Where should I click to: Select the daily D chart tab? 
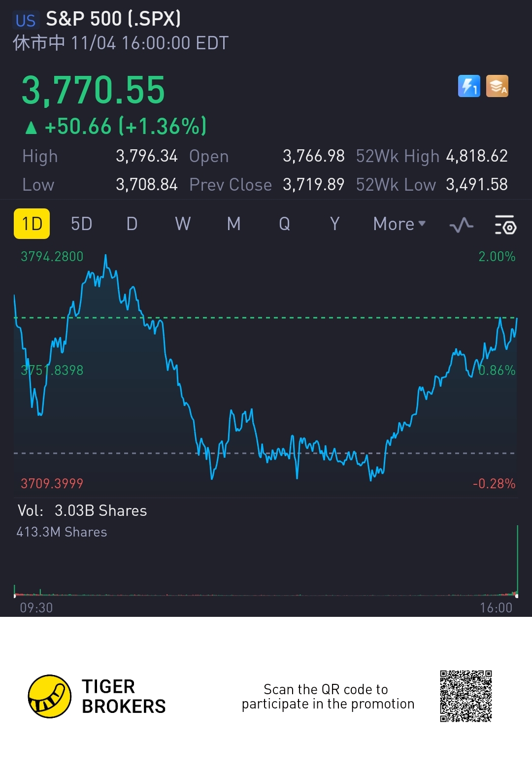pyautogui.click(x=132, y=224)
